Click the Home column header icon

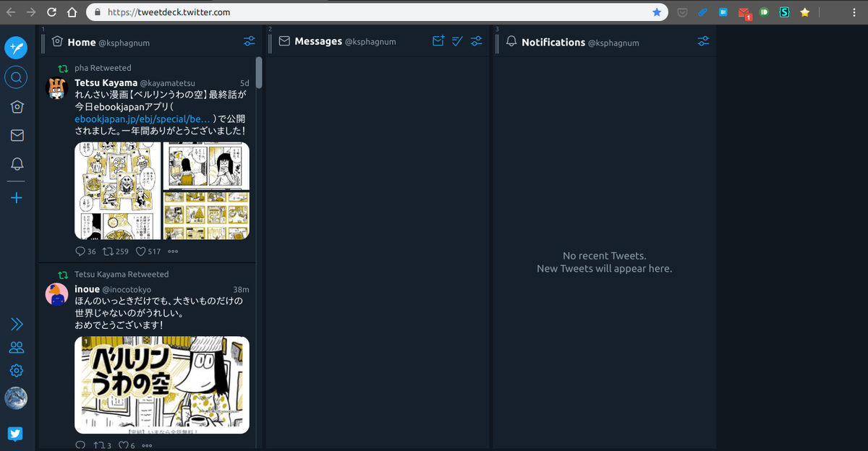[57, 42]
